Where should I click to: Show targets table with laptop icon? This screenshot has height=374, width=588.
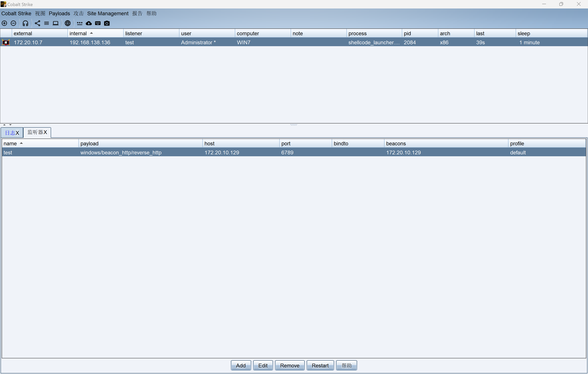click(x=56, y=23)
